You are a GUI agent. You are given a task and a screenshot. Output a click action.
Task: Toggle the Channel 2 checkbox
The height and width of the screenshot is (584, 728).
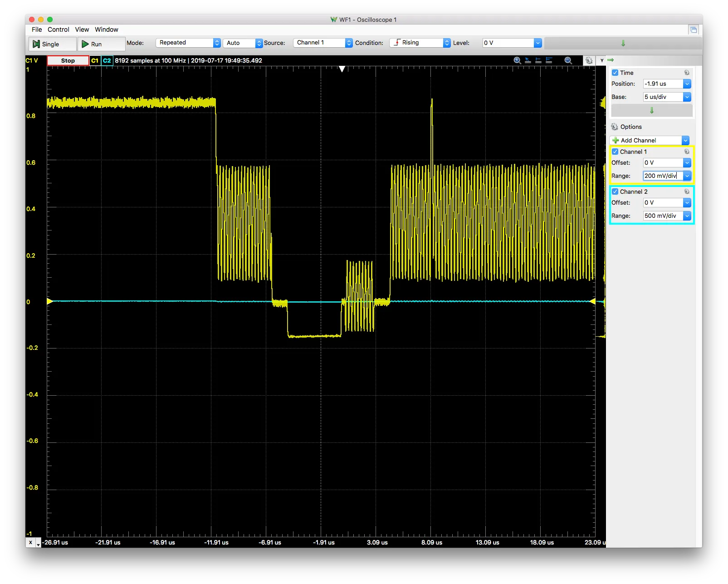pyautogui.click(x=615, y=191)
